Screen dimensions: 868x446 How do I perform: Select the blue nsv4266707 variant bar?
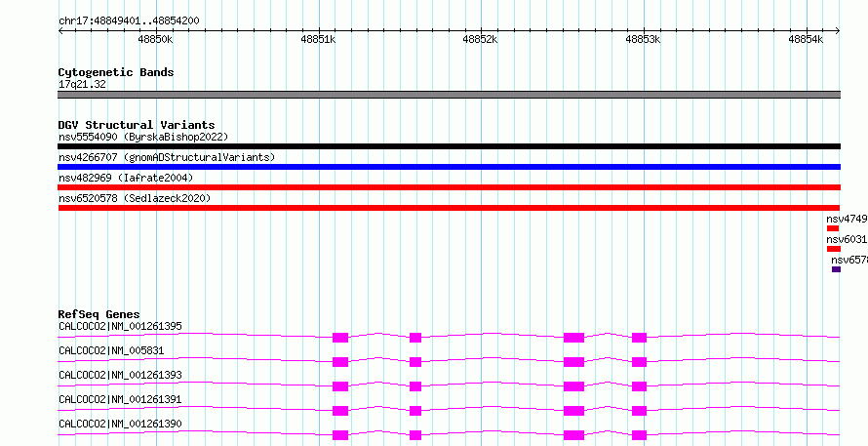[449, 167]
